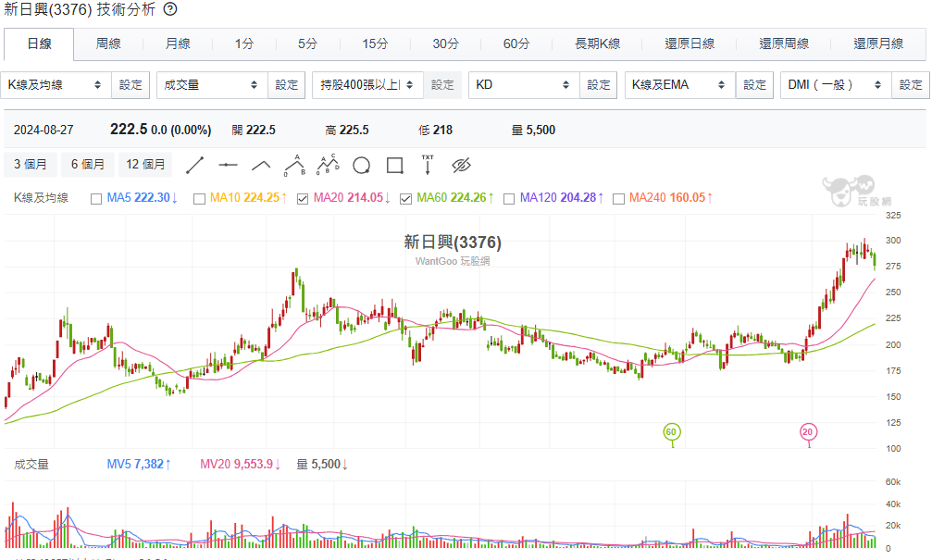932x560 pixels.
Task: Switch to the 周線 weekly tab
Action: [108, 44]
